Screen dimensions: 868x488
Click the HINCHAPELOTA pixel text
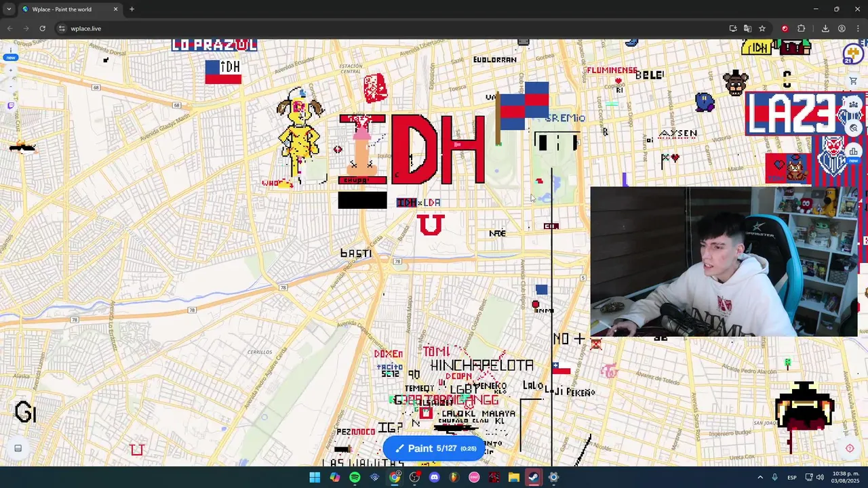coord(481,366)
